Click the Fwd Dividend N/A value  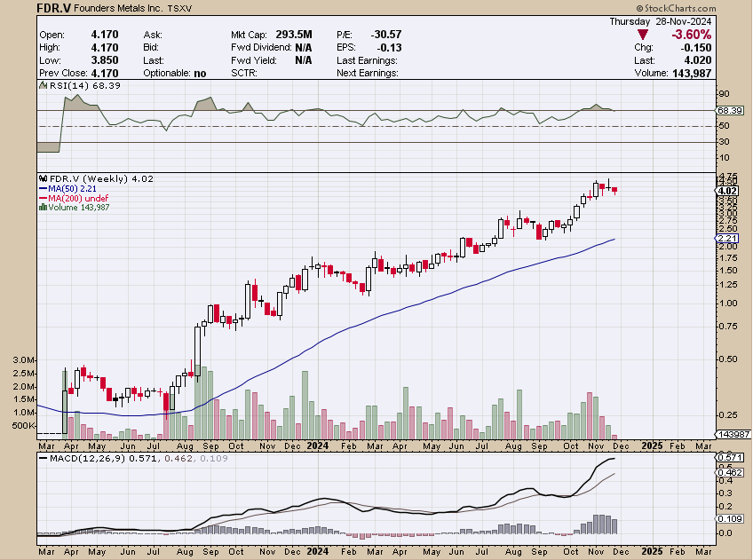(304, 48)
